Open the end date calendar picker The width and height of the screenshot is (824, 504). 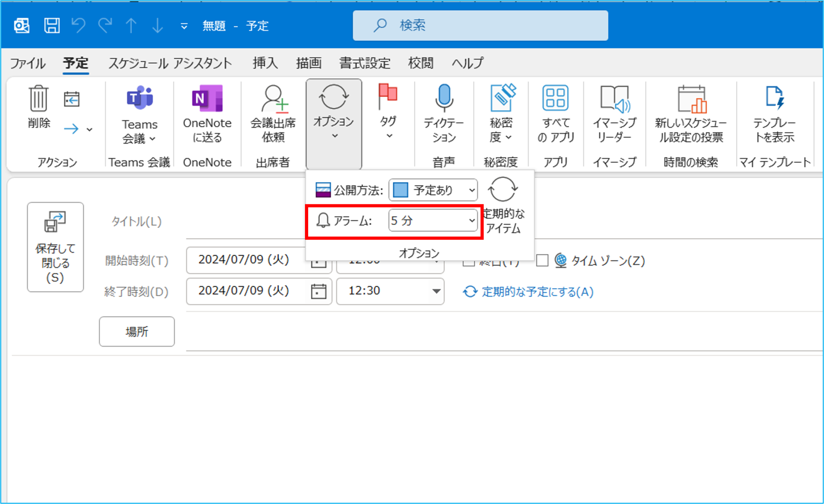point(318,291)
